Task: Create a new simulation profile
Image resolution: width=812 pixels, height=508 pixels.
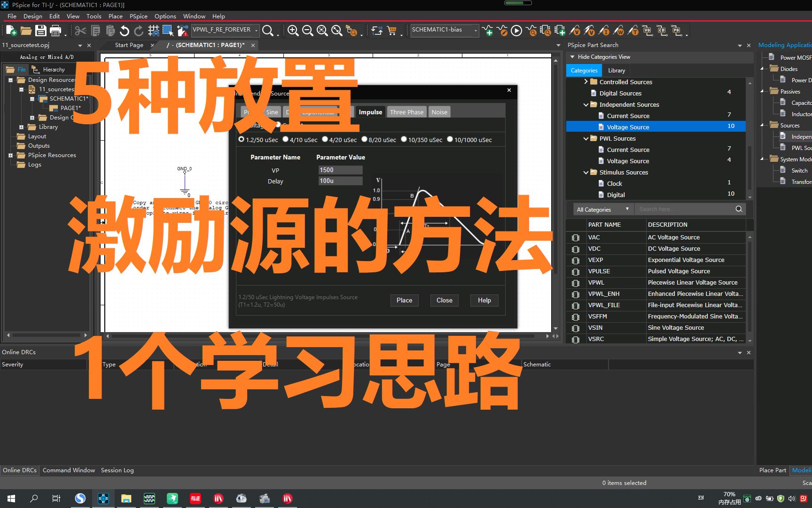Action: click(490, 31)
